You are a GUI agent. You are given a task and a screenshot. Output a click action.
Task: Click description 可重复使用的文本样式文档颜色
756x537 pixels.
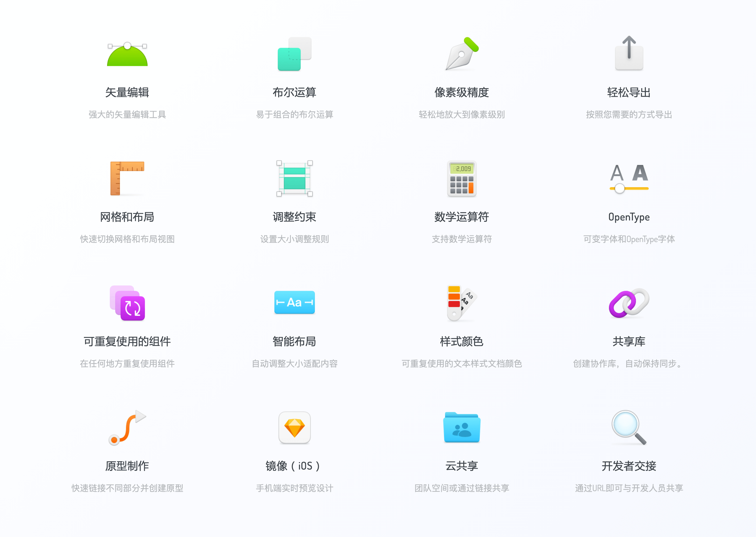tap(462, 363)
